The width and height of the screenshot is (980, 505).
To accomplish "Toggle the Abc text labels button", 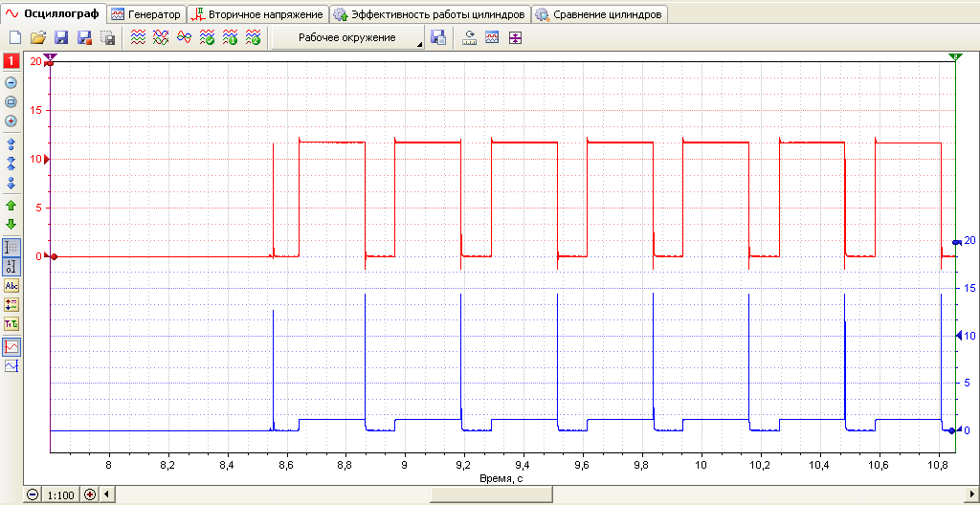I will [x=11, y=286].
